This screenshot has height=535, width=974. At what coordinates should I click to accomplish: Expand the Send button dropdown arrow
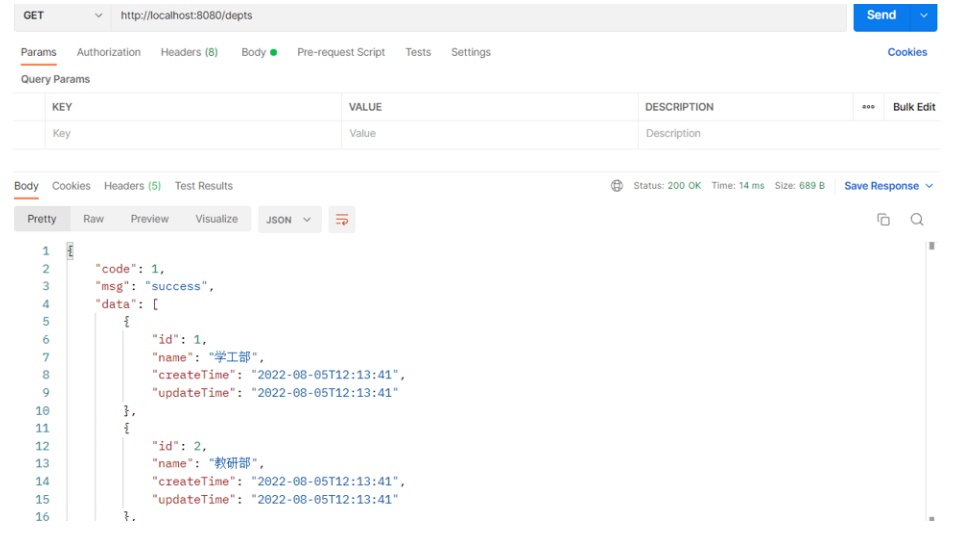pyautogui.click(x=924, y=16)
